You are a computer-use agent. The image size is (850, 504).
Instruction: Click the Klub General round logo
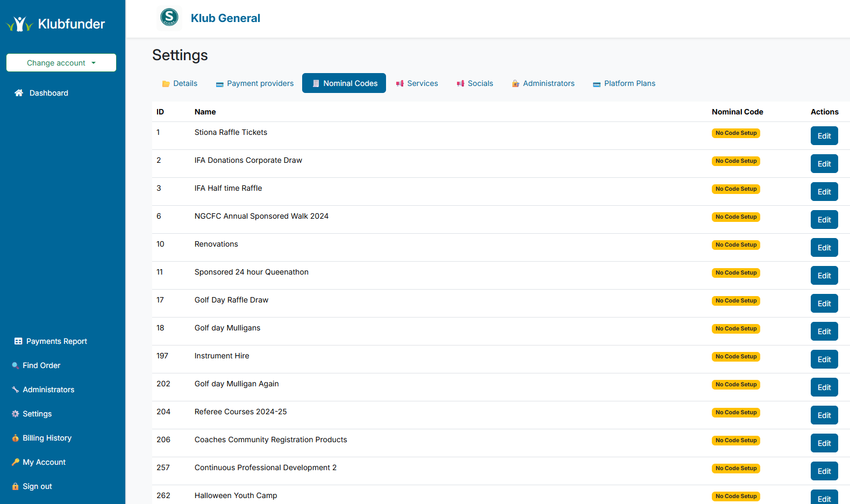tap(169, 18)
